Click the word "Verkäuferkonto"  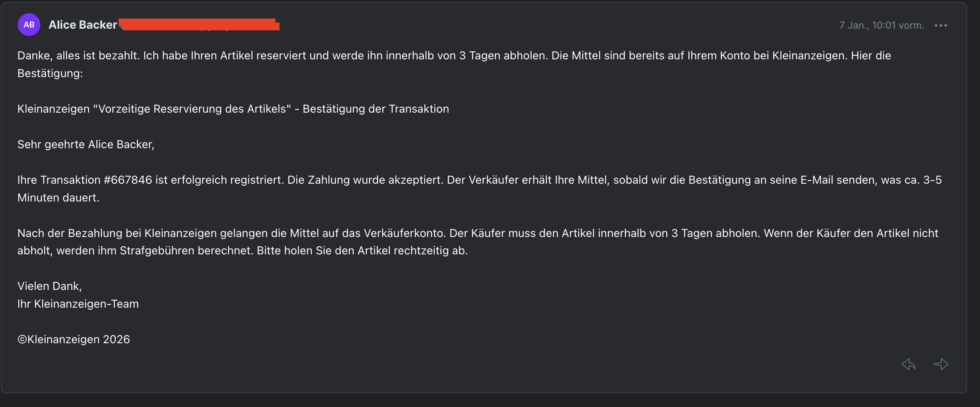(x=405, y=233)
